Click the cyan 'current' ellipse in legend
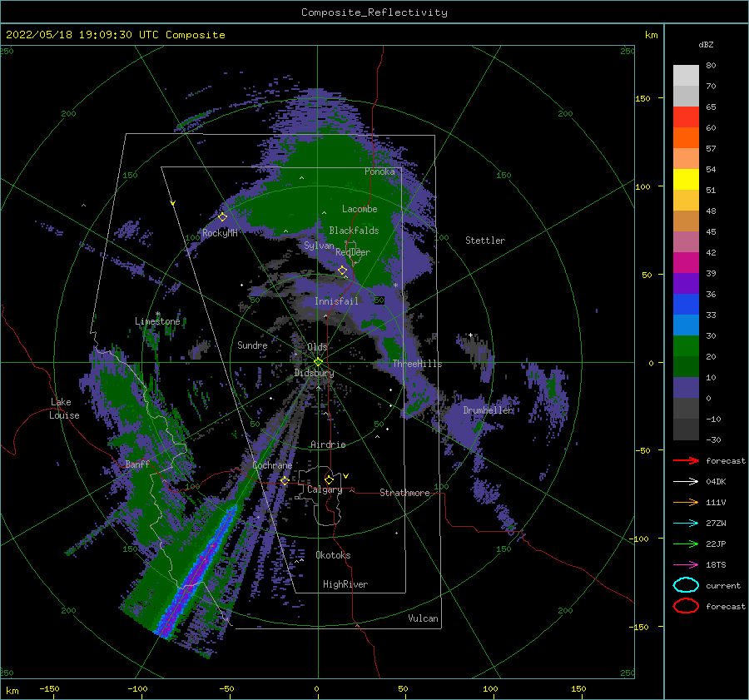The image size is (749, 700). coord(686,585)
